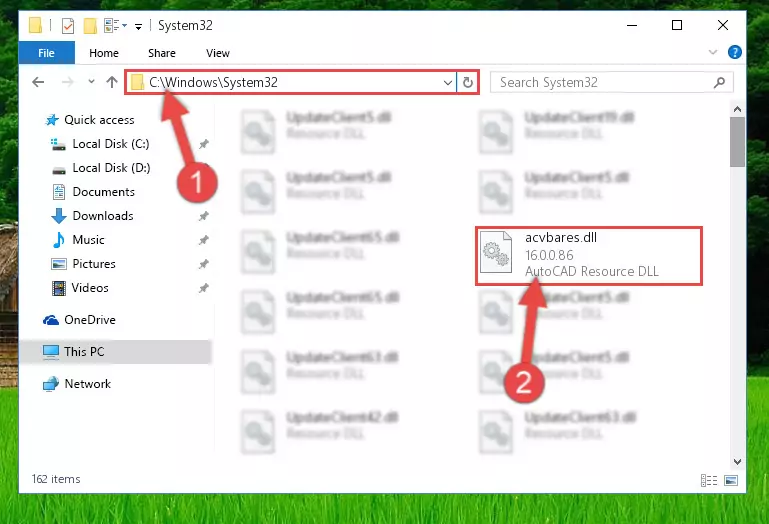Maximize the System32 window

(677, 25)
